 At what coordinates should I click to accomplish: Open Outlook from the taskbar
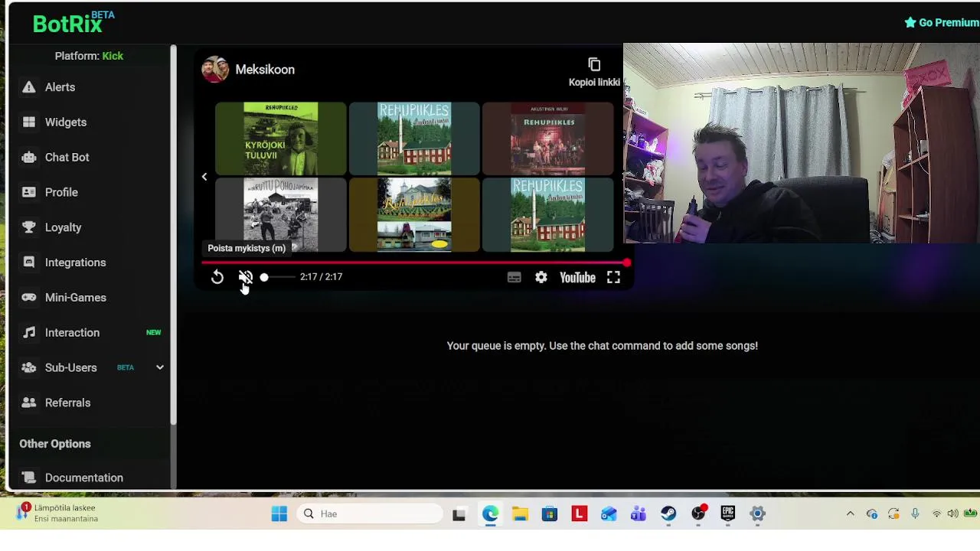coord(609,514)
